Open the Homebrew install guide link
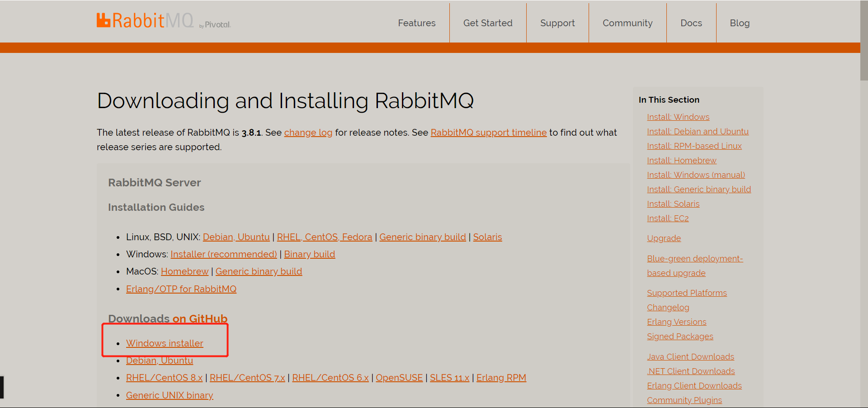The height and width of the screenshot is (408, 868). (x=184, y=271)
